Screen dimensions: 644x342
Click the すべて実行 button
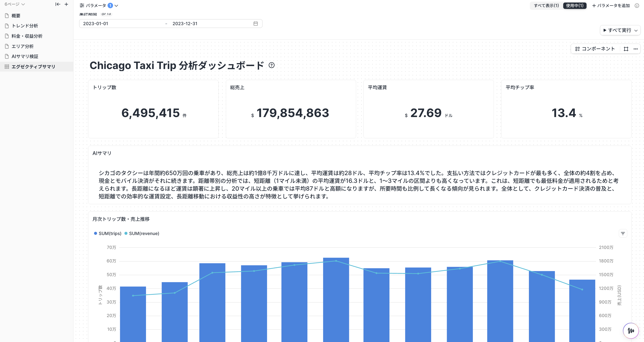(617, 30)
